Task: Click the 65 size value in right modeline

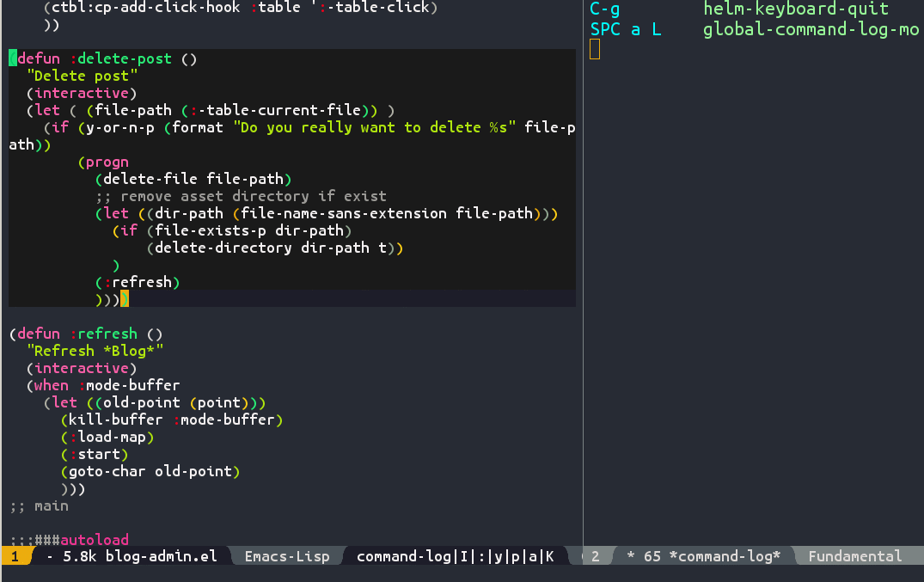Action: coord(652,556)
